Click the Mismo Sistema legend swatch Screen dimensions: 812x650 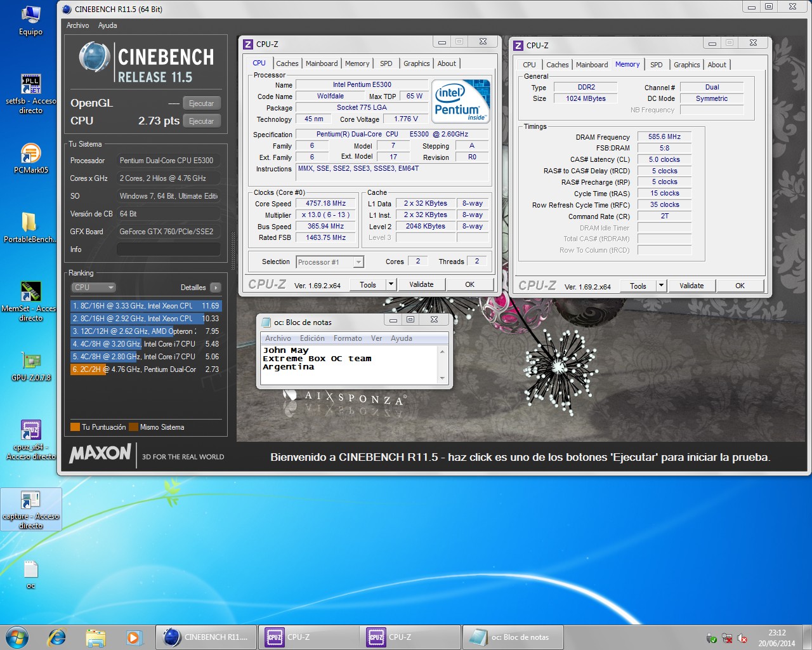133,427
